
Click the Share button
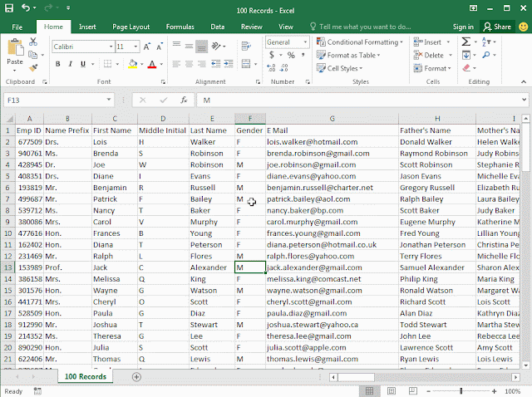(497, 27)
